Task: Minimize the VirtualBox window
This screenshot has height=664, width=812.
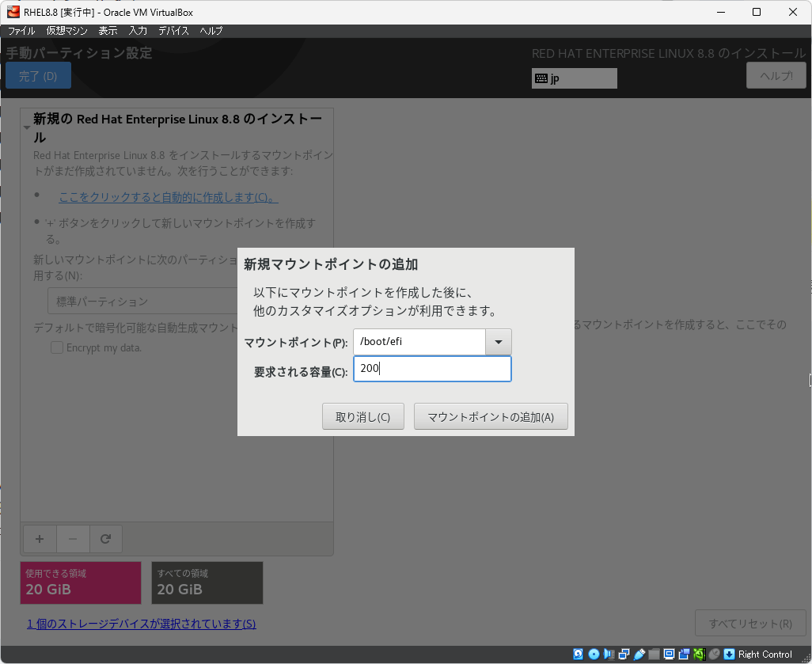Action: point(721,12)
